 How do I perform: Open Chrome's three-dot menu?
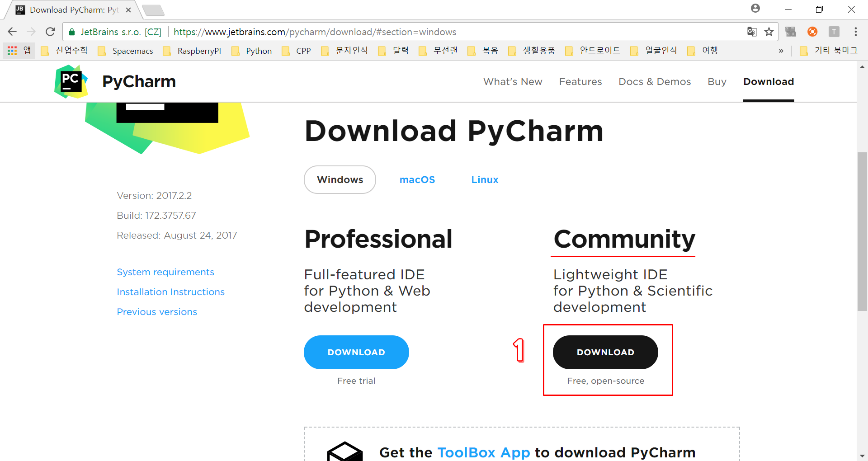coord(855,32)
